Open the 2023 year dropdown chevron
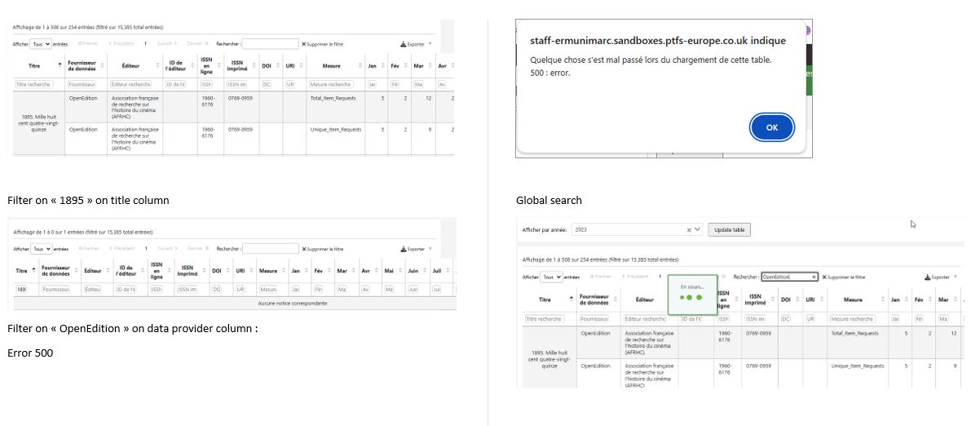Viewport: 980px width, 426px height. pyautogui.click(x=696, y=230)
